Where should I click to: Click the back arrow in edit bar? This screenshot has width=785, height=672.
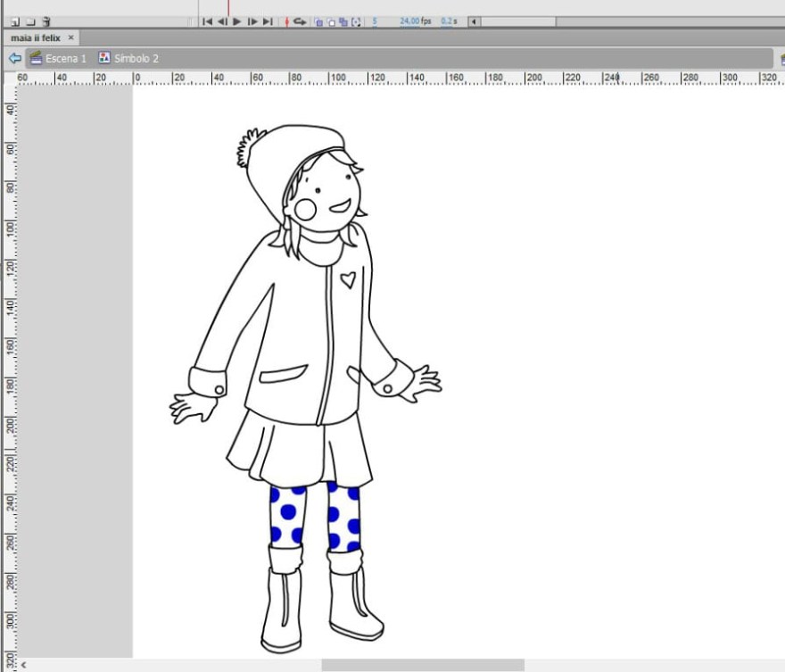(x=14, y=58)
